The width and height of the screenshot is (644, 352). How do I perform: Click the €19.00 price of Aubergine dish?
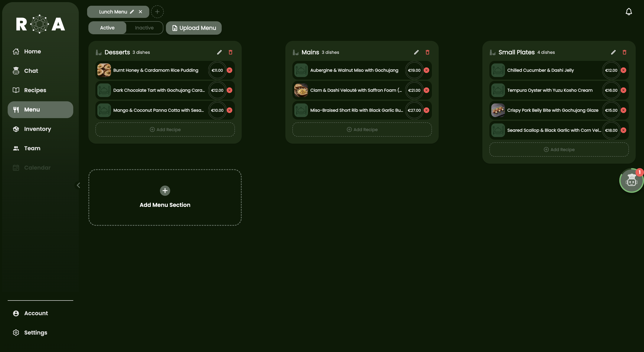pos(414,70)
